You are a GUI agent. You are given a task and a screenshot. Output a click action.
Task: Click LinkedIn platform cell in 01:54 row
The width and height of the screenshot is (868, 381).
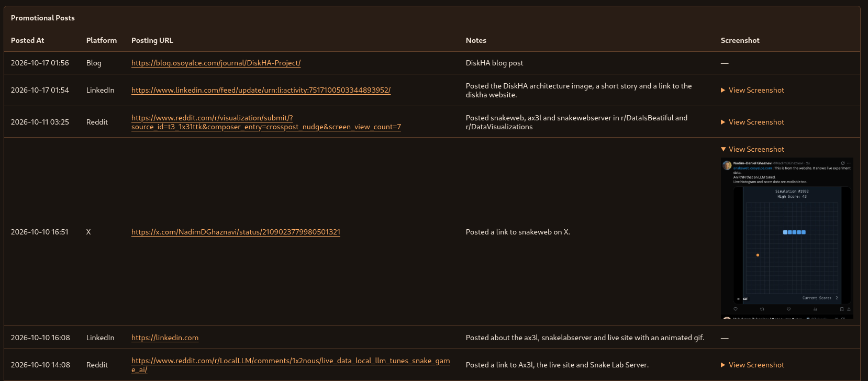click(x=100, y=90)
